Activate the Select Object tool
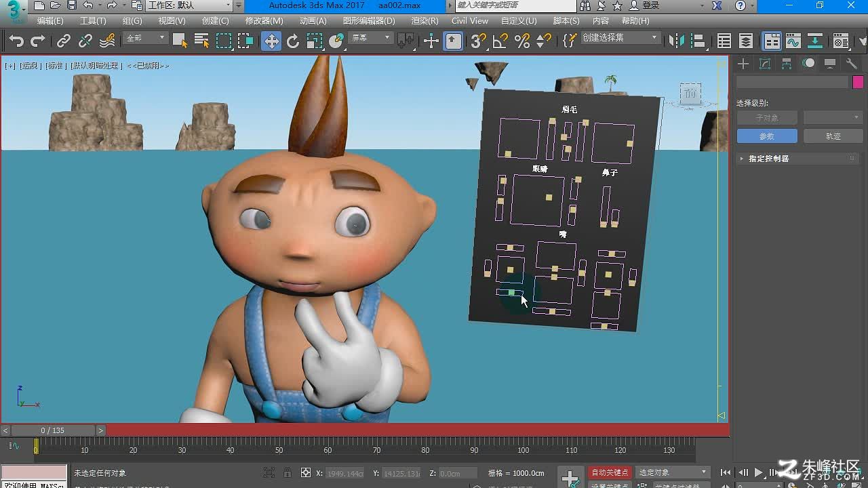The height and width of the screenshot is (488, 868). tap(180, 41)
